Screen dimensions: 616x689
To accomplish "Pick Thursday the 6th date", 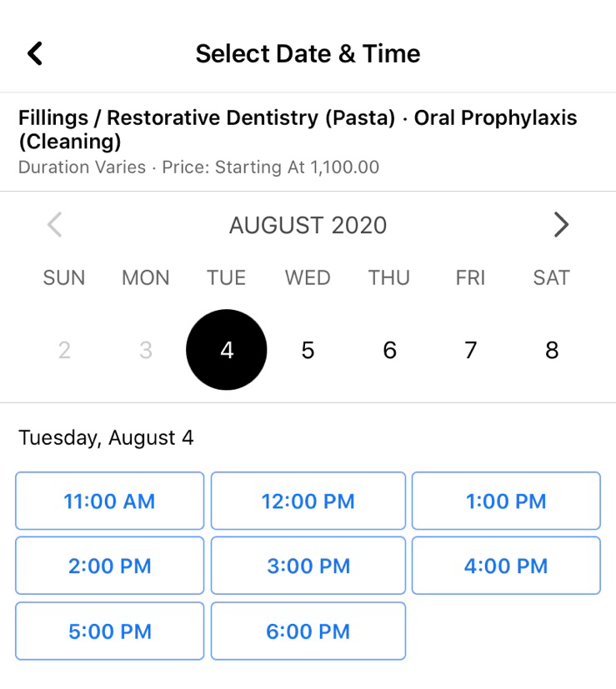I will [x=389, y=351].
